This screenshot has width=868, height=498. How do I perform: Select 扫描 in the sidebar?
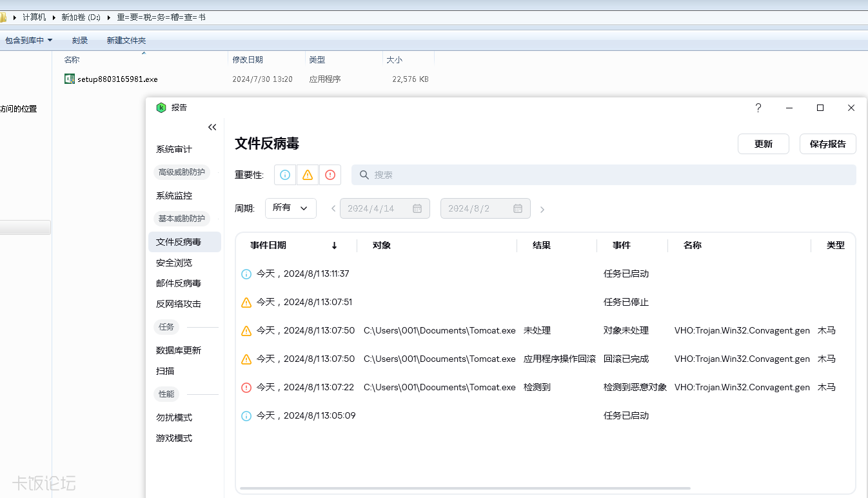point(165,371)
